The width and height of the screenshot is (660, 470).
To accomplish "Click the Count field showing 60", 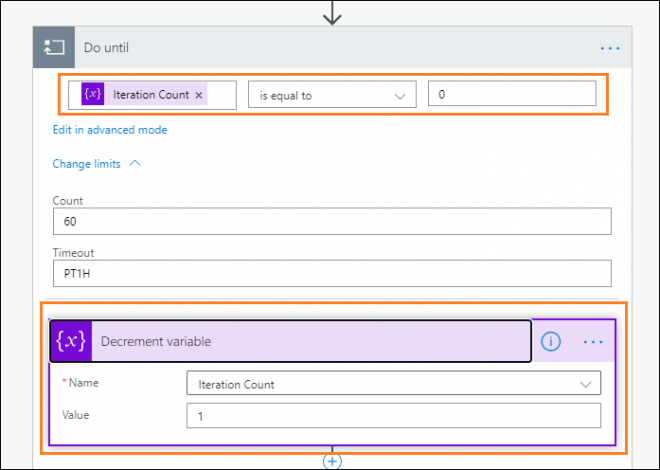I will [x=332, y=221].
